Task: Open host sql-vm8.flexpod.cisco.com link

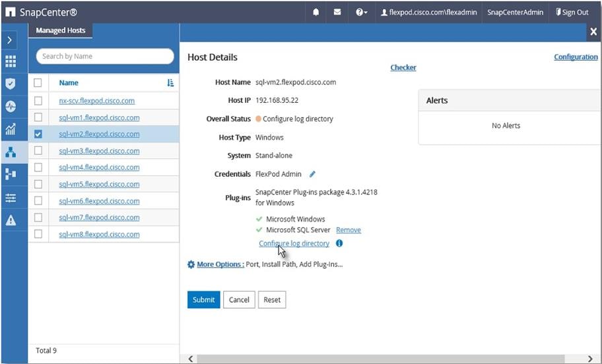Action: click(99, 234)
